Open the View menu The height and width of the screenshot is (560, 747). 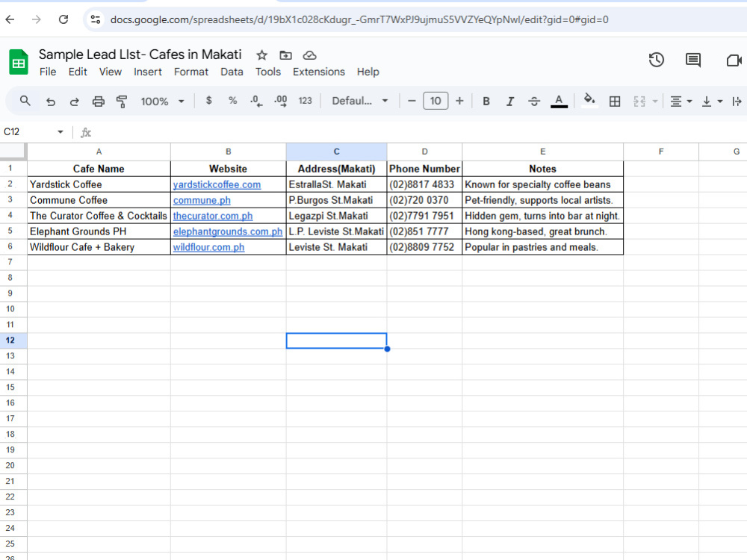(110, 72)
